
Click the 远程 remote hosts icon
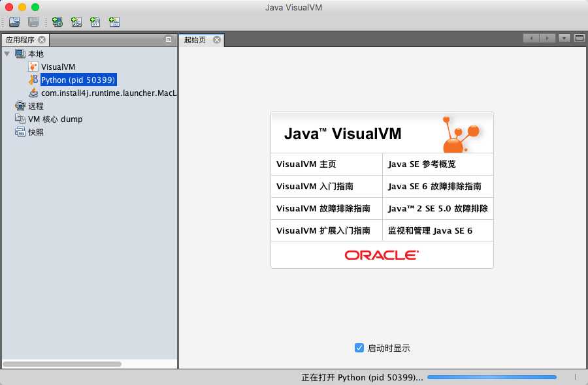[x=20, y=106]
